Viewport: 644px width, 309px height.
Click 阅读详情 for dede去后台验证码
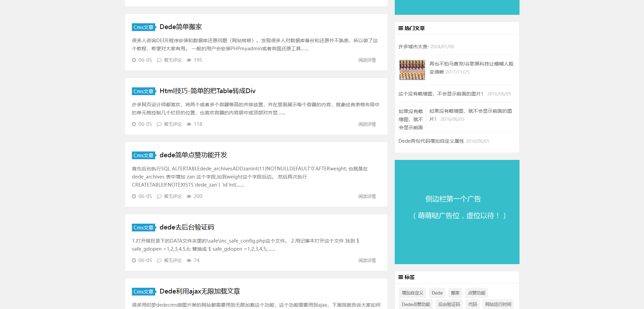click(367, 260)
